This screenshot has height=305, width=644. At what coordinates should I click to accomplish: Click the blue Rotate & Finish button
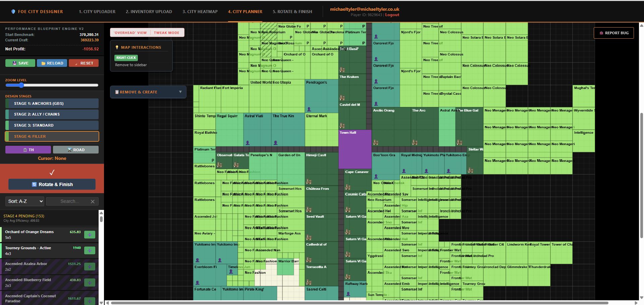pyautogui.click(x=52, y=184)
